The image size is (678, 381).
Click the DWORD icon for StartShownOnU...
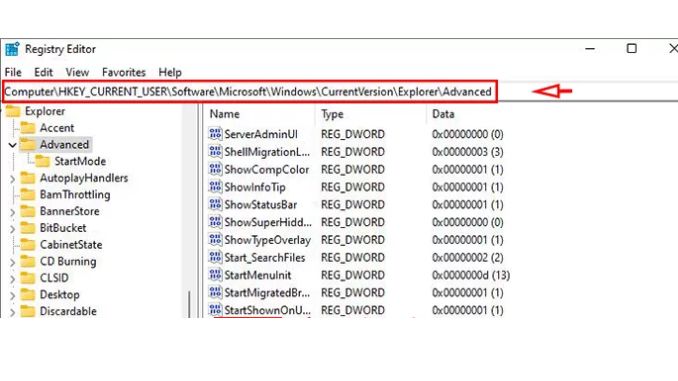coord(215,310)
